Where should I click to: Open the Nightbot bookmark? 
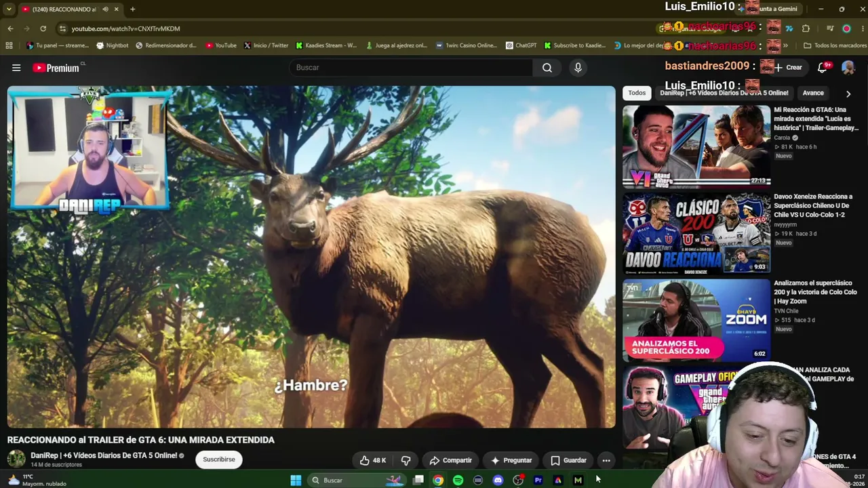pos(113,45)
